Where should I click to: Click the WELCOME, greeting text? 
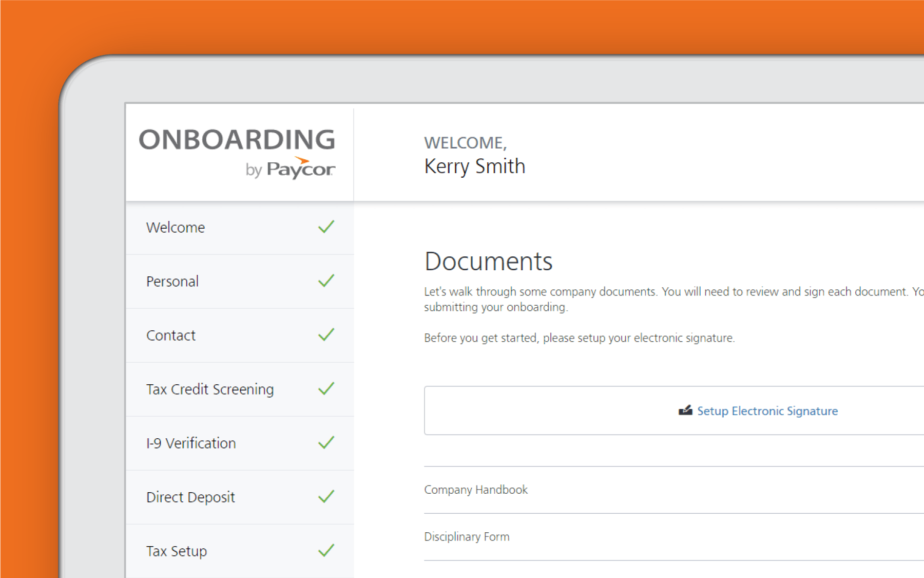pyautogui.click(x=465, y=143)
